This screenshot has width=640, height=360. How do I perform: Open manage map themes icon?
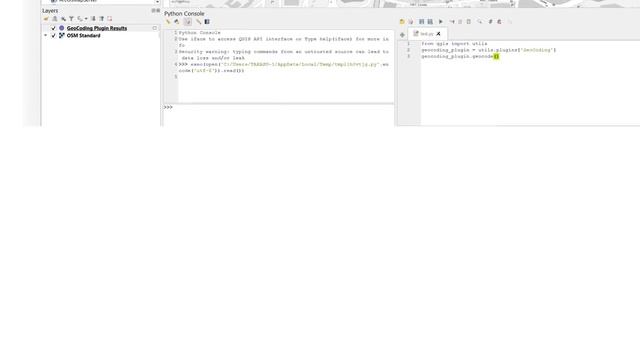click(x=63, y=19)
